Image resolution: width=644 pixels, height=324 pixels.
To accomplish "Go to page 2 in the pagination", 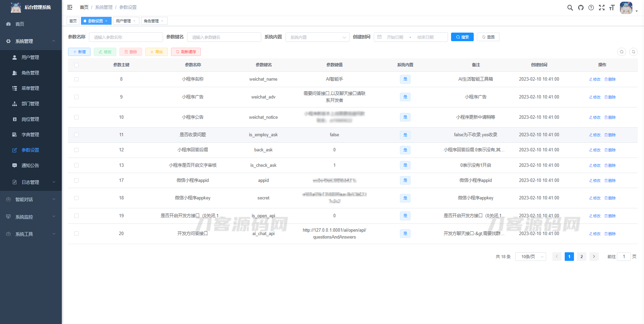I will [x=582, y=256].
